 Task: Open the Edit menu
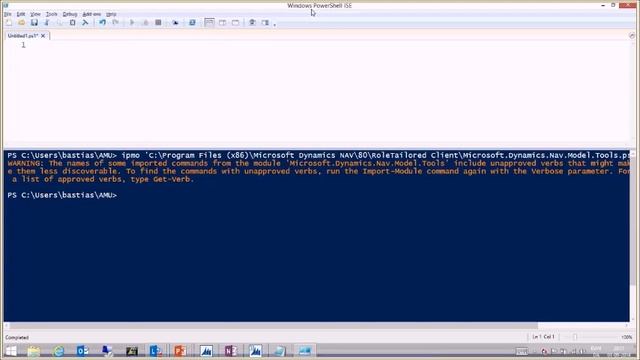pos(21,14)
